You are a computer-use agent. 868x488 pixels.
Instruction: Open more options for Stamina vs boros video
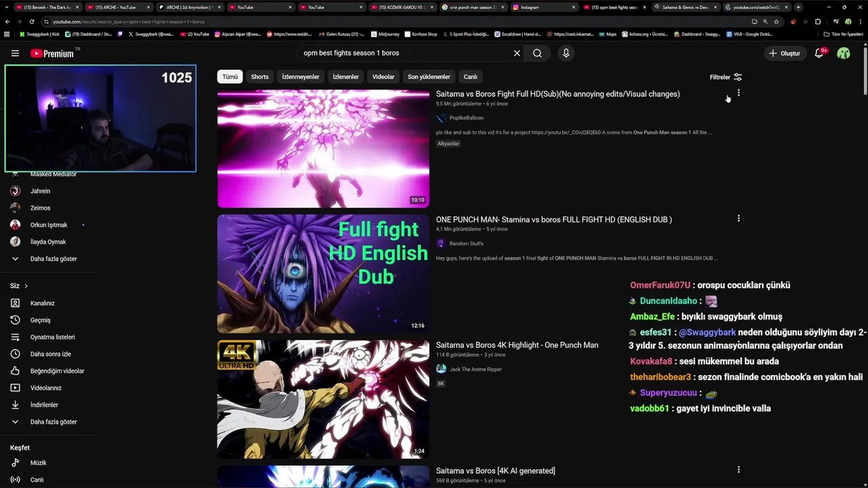pos(738,218)
